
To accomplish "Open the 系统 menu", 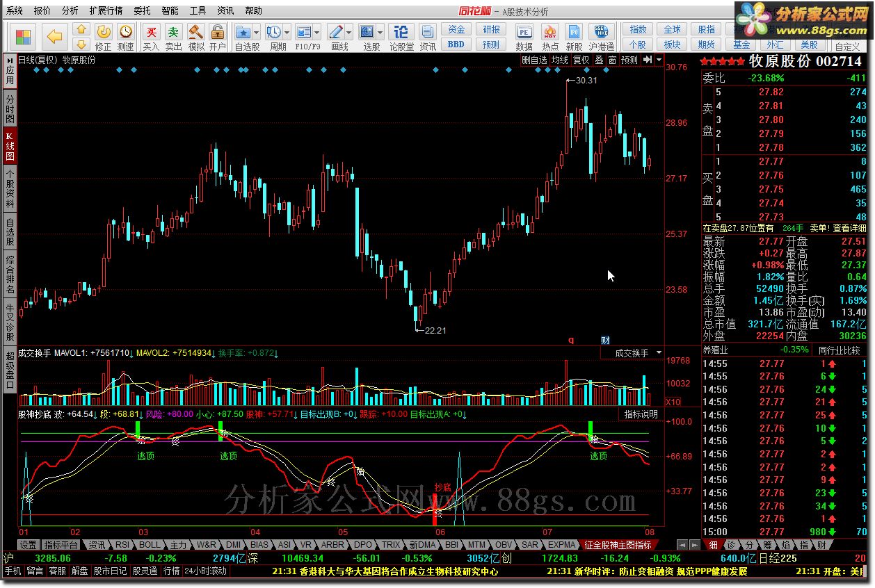I will coord(14,10).
